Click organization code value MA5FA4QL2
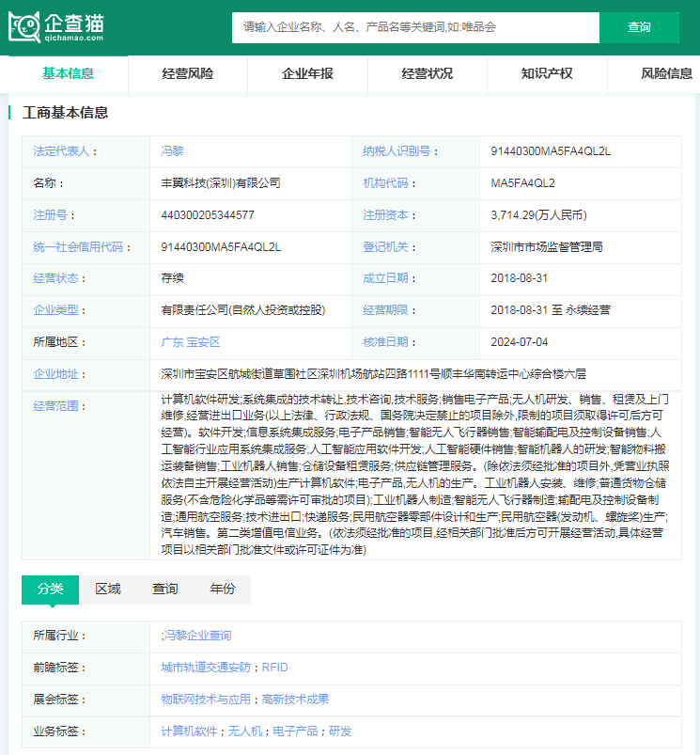 (523, 183)
